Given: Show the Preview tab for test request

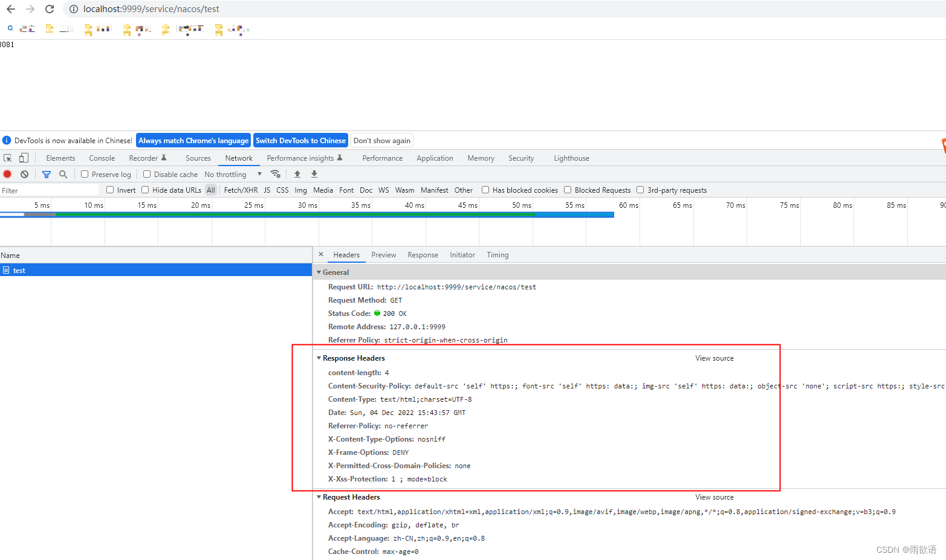Looking at the screenshot, I should [384, 255].
